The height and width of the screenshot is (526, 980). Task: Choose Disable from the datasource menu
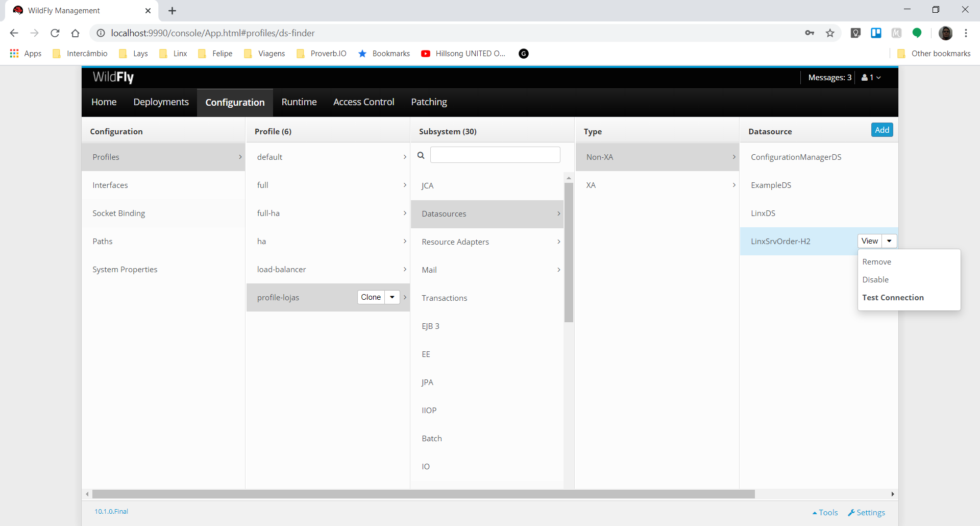point(876,280)
